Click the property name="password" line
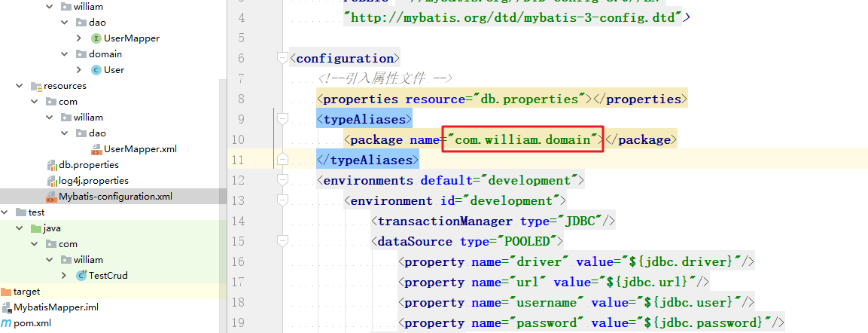Screen dimensions: 868x333 click(591, 322)
